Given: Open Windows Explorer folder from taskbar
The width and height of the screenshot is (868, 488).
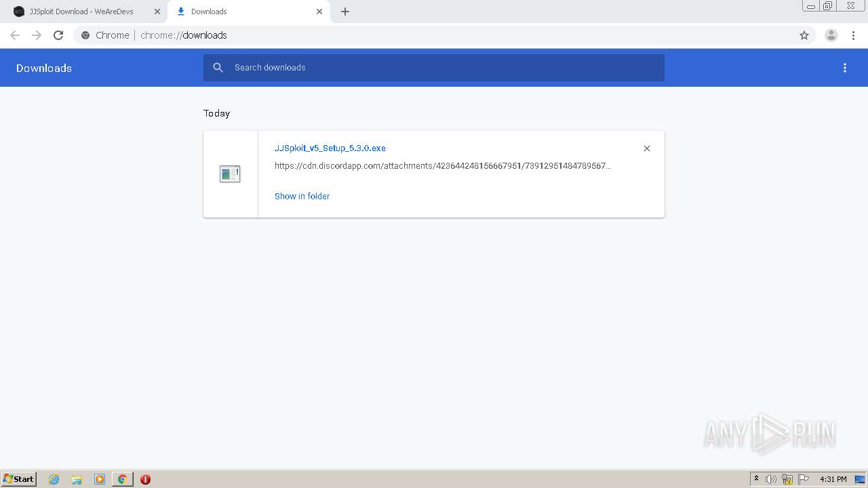Looking at the screenshot, I should (x=77, y=479).
